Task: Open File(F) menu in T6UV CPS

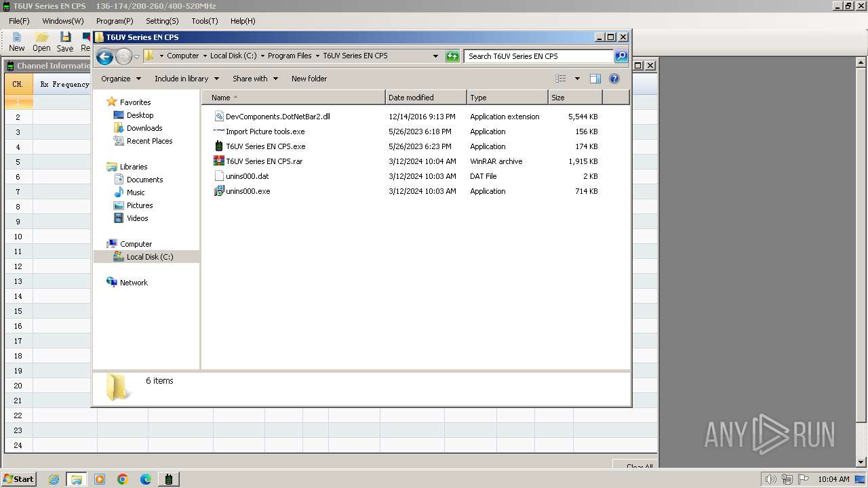Action: tap(19, 21)
